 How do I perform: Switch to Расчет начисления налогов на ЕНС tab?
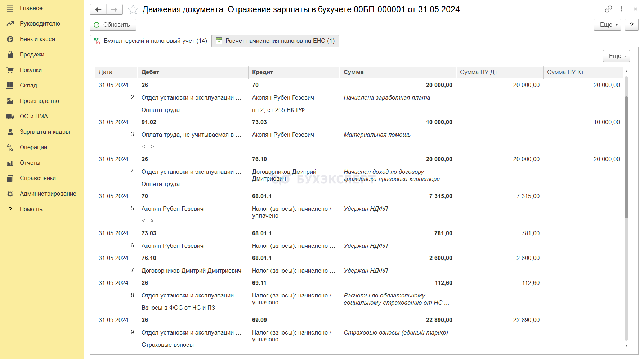276,41
